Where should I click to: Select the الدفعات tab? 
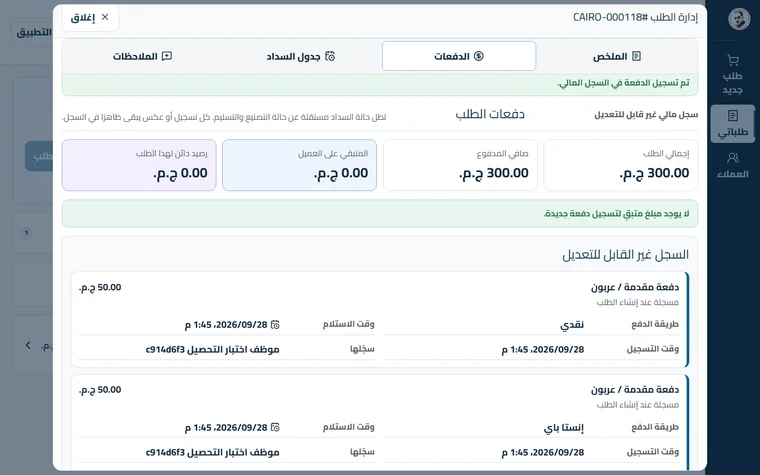click(x=459, y=56)
